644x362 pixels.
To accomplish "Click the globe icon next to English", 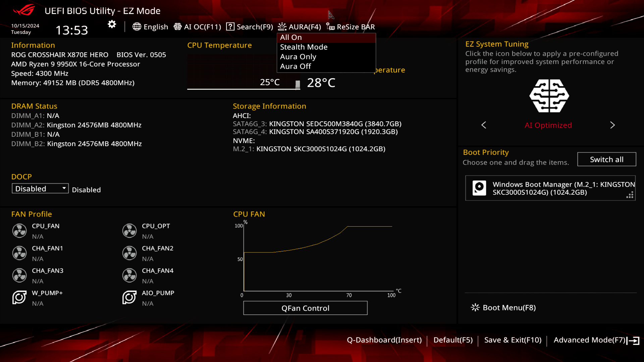I will tap(137, 26).
